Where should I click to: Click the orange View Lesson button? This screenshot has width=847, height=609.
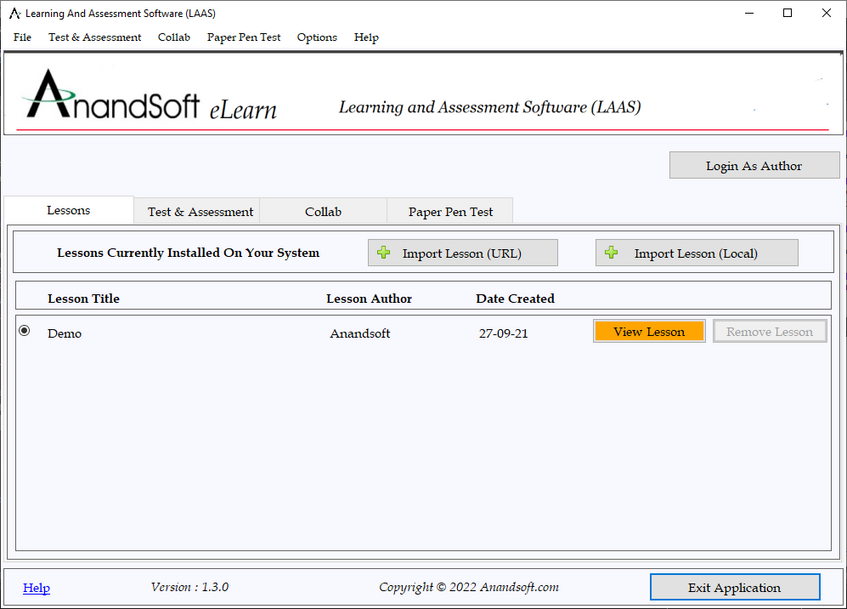coord(649,332)
